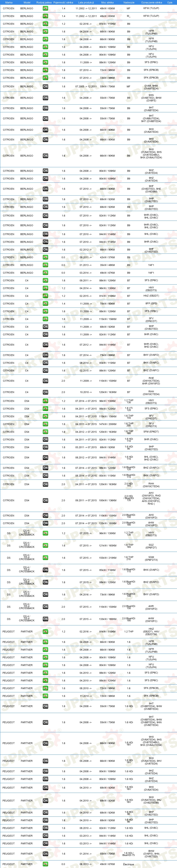Click diesel icon for C4 2.0 120kW/163KM RHH
This screenshot has height=868, width=177.
[45, 392]
